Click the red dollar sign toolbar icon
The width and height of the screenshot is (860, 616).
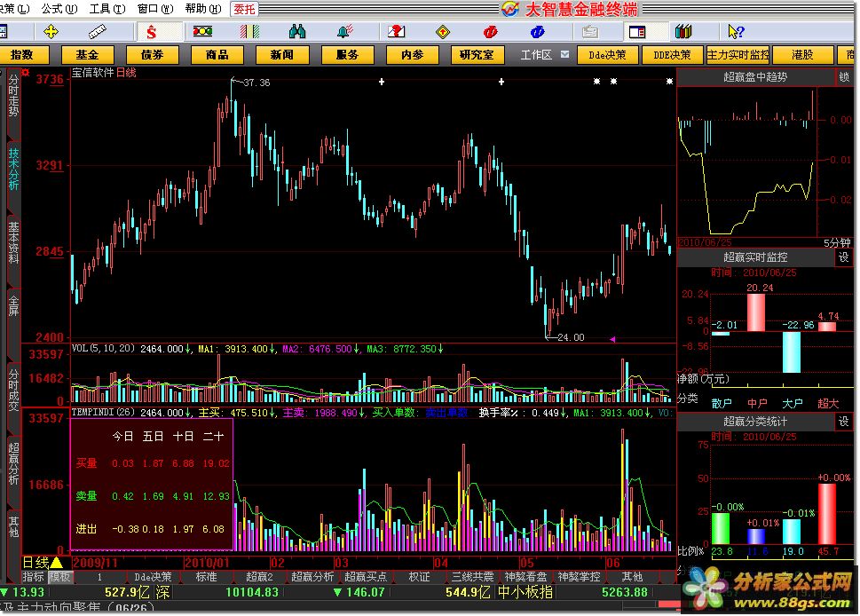click(x=152, y=32)
